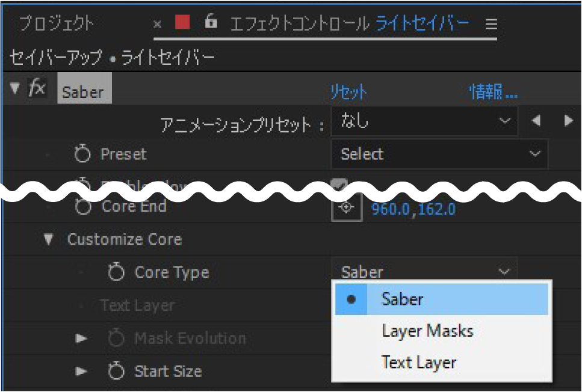
Task: Choose Text Layer from Core Type list
Action: [x=419, y=363]
